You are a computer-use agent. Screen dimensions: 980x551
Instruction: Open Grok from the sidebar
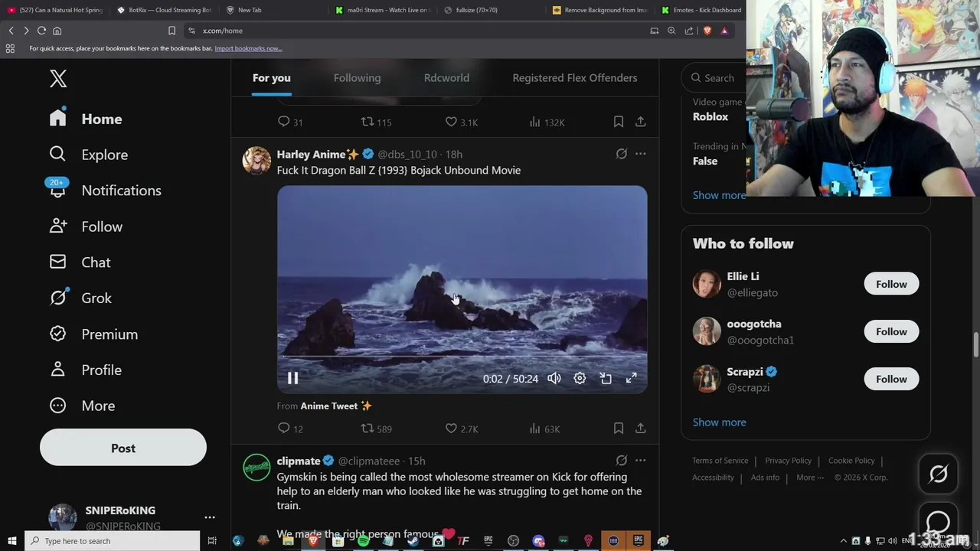80,298
